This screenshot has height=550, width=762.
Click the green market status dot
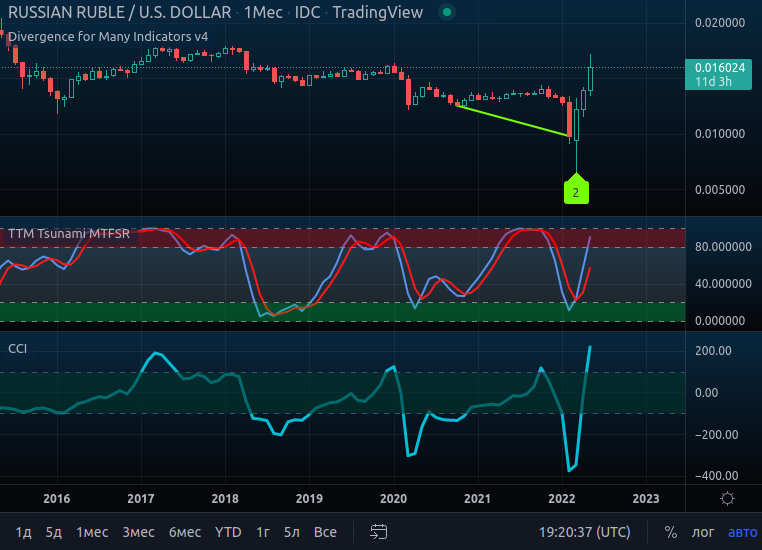click(x=447, y=12)
